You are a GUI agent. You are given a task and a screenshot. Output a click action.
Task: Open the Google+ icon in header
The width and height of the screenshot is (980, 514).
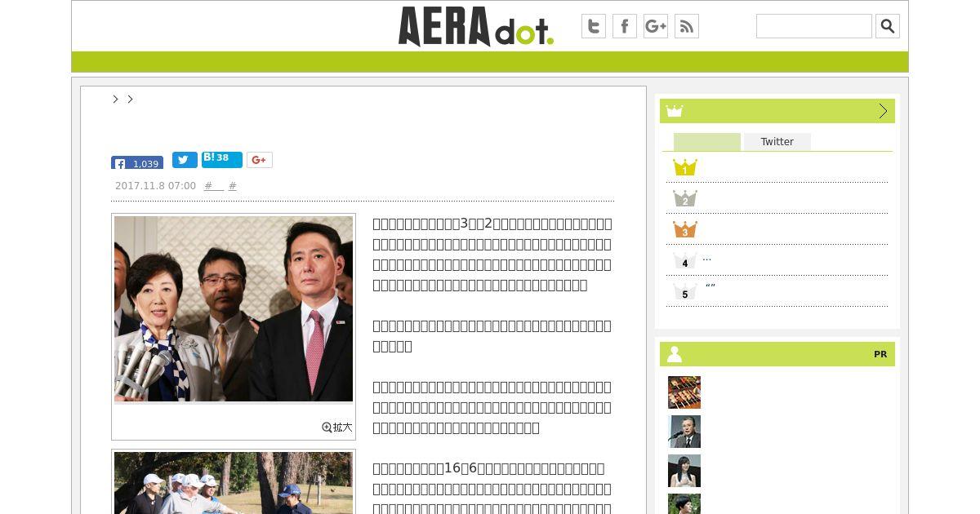coord(656,26)
